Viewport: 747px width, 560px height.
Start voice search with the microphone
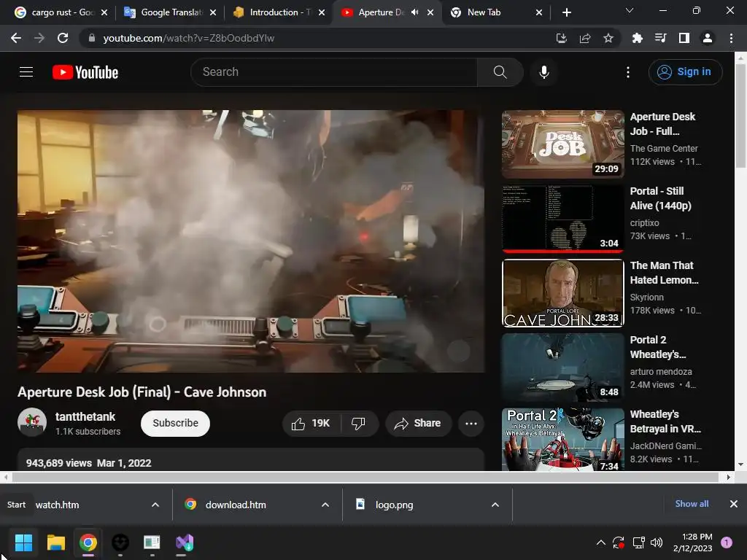[543, 72]
